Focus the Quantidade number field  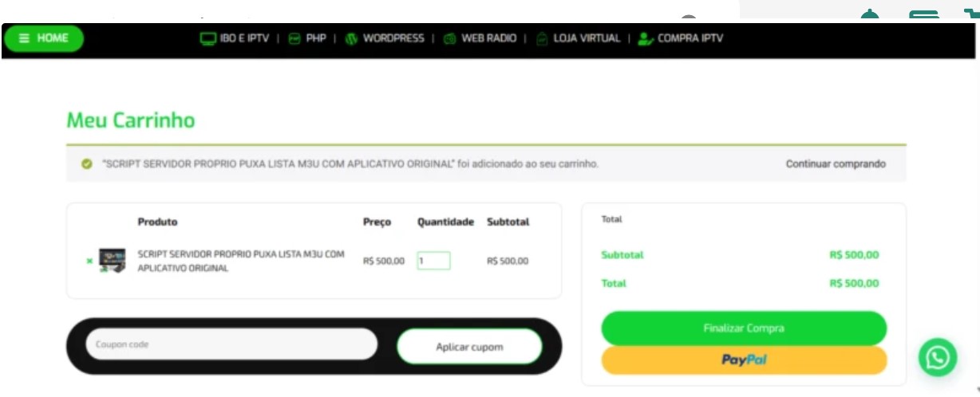pos(433,261)
